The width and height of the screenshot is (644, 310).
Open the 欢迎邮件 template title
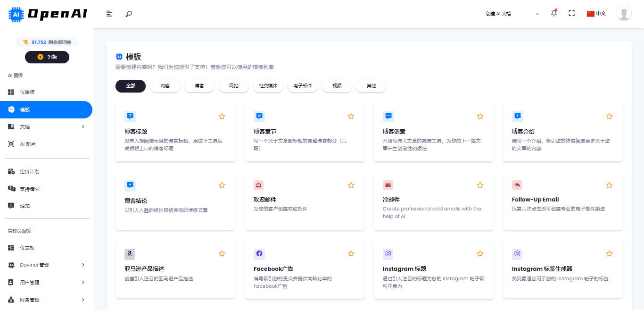click(x=265, y=200)
